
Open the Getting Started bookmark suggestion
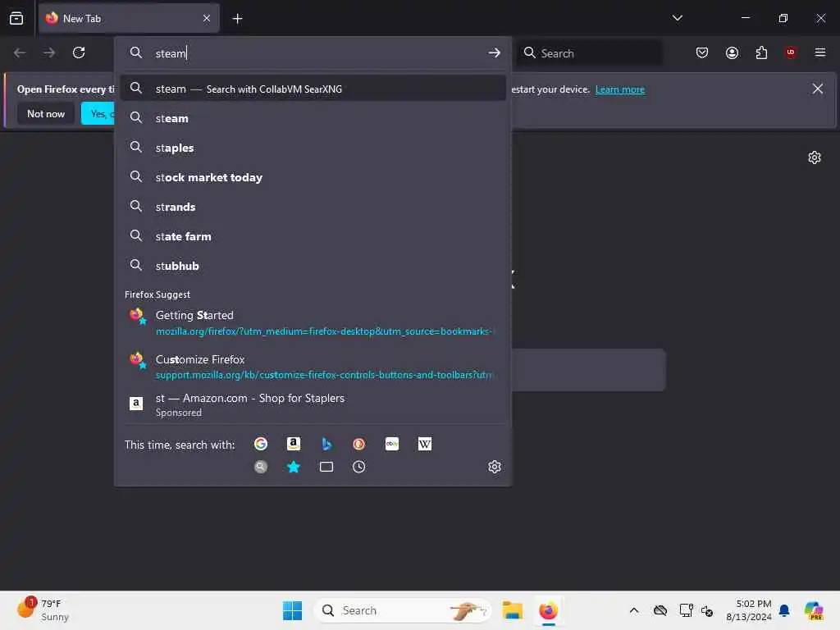[x=313, y=322]
